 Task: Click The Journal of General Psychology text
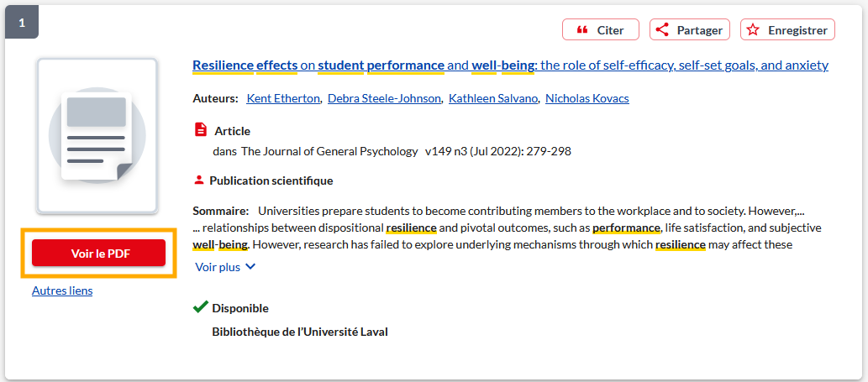329,151
